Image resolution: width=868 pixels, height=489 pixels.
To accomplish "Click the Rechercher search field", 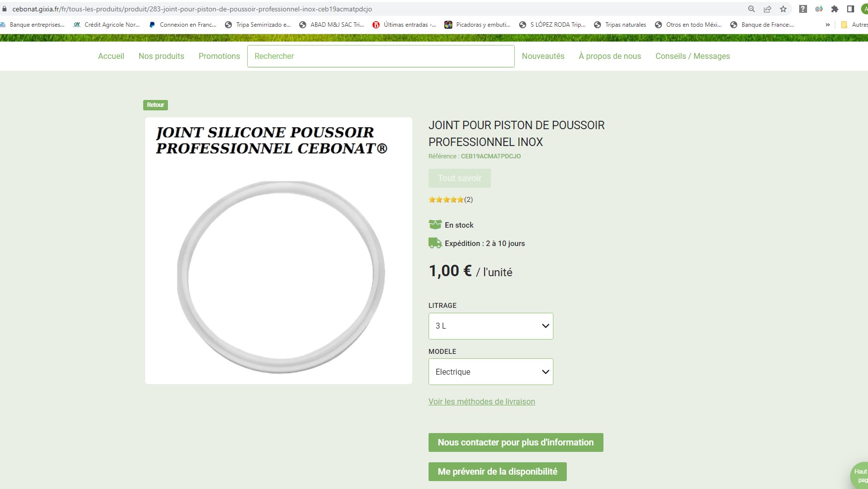I will 380,56.
